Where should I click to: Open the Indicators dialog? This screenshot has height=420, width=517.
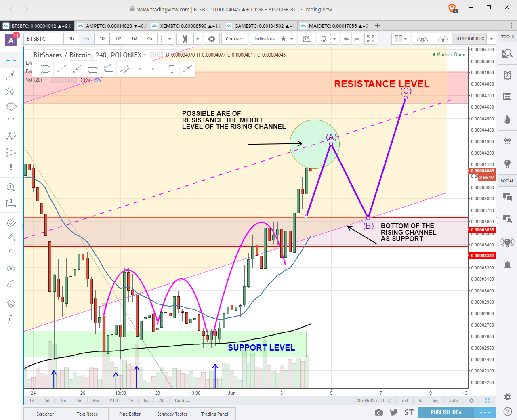click(265, 39)
